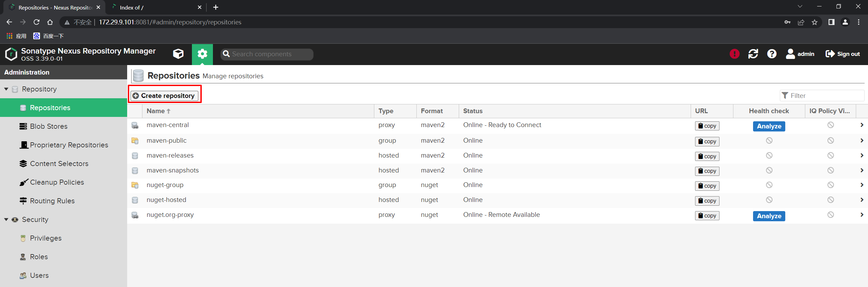Image resolution: width=868 pixels, height=287 pixels.
Task: Sort by the Status column header
Action: (575, 111)
